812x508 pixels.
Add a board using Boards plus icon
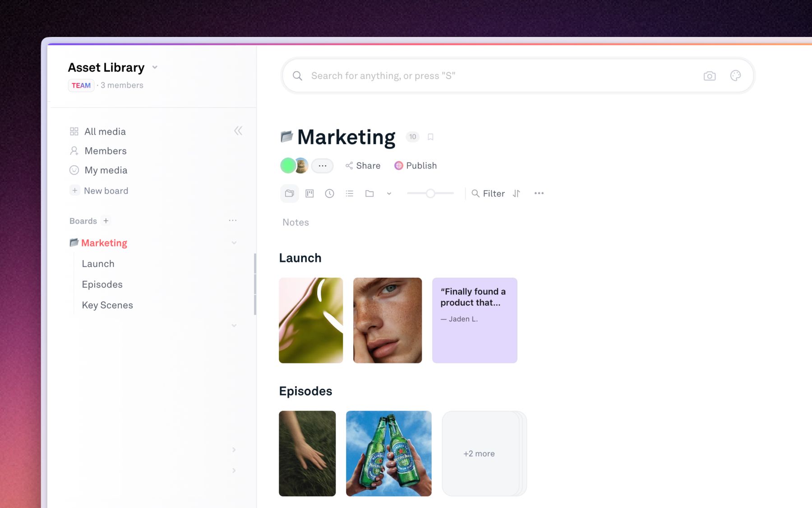[x=106, y=221]
